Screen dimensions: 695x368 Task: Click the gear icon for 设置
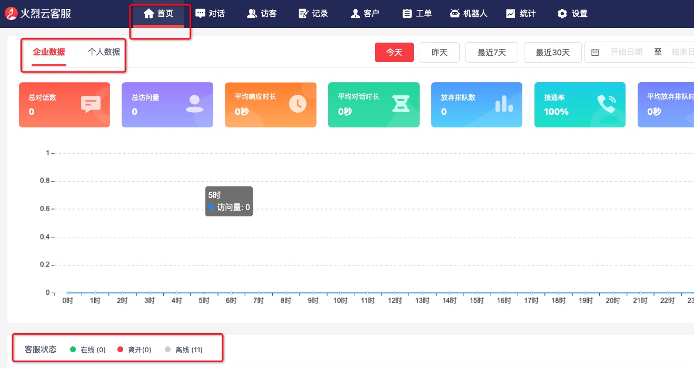point(562,14)
